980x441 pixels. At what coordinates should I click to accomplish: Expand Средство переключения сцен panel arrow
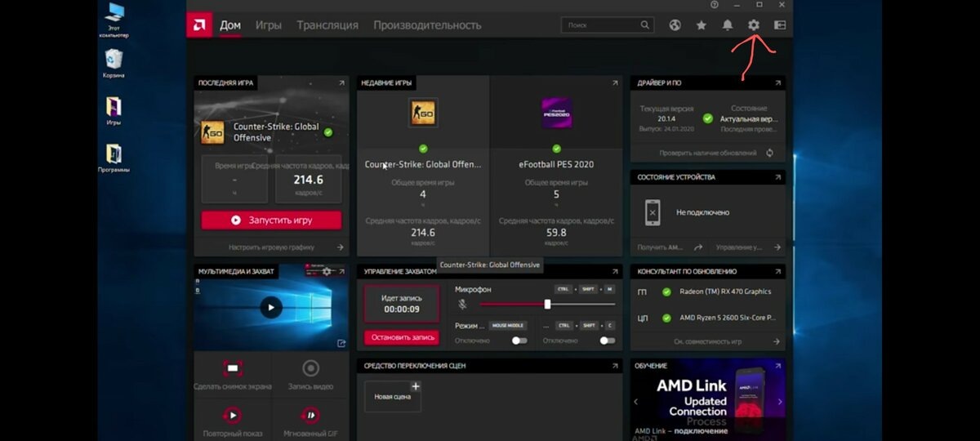pos(615,366)
